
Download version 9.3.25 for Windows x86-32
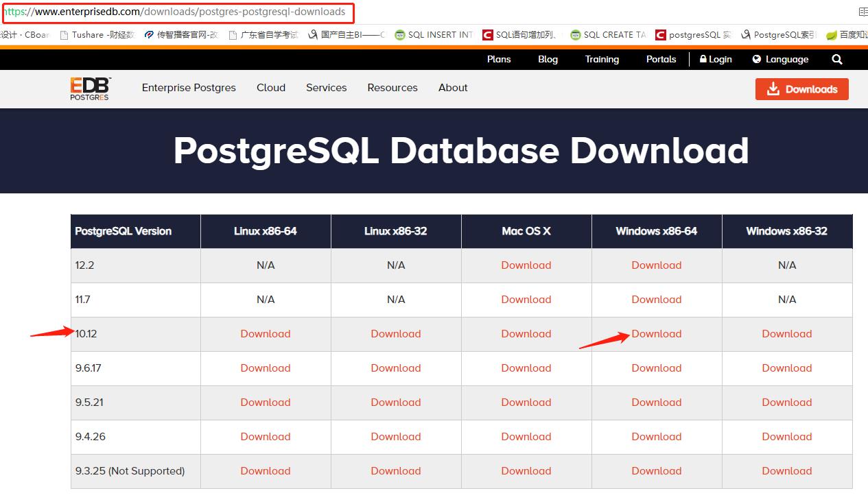coord(787,471)
